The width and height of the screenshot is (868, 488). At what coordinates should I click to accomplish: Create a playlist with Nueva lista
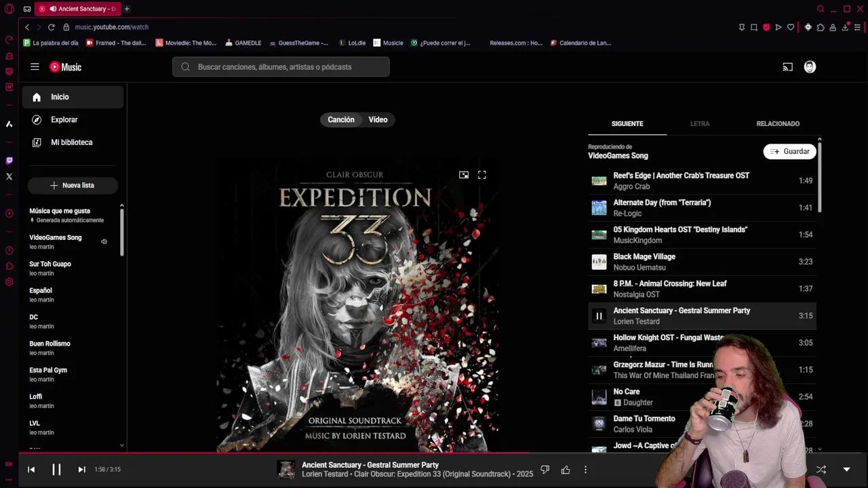pyautogui.click(x=73, y=185)
